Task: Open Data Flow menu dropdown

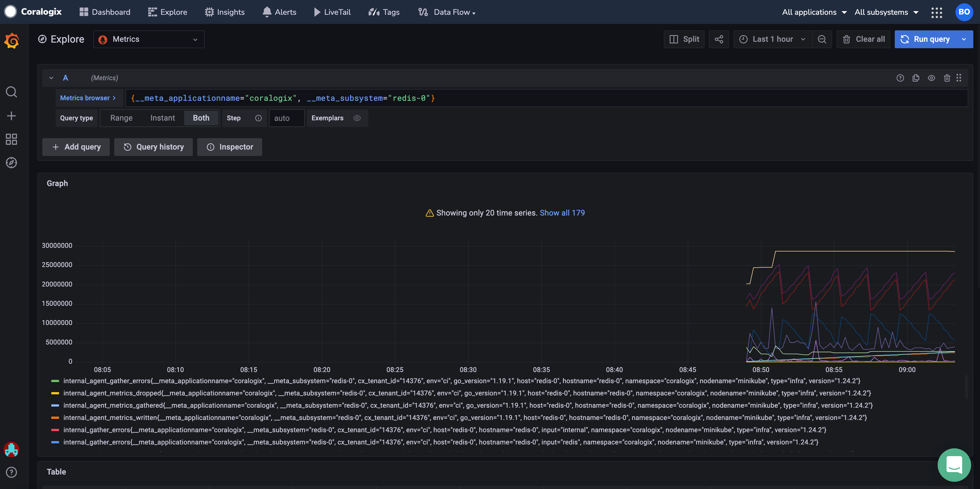Action: click(447, 12)
